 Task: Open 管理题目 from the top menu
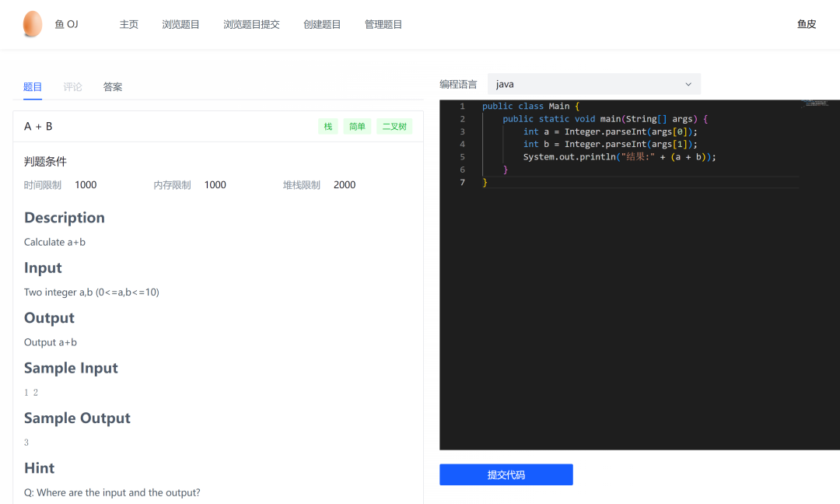[383, 24]
